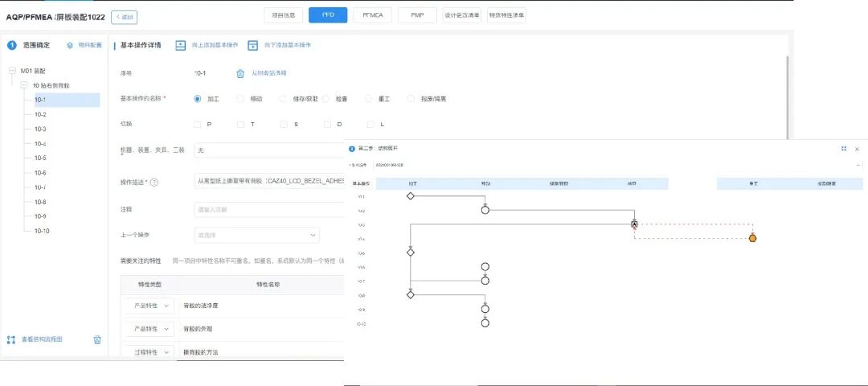Click the 物料配置 icon in the left panel header

pyautogui.click(x=70, y=45)
